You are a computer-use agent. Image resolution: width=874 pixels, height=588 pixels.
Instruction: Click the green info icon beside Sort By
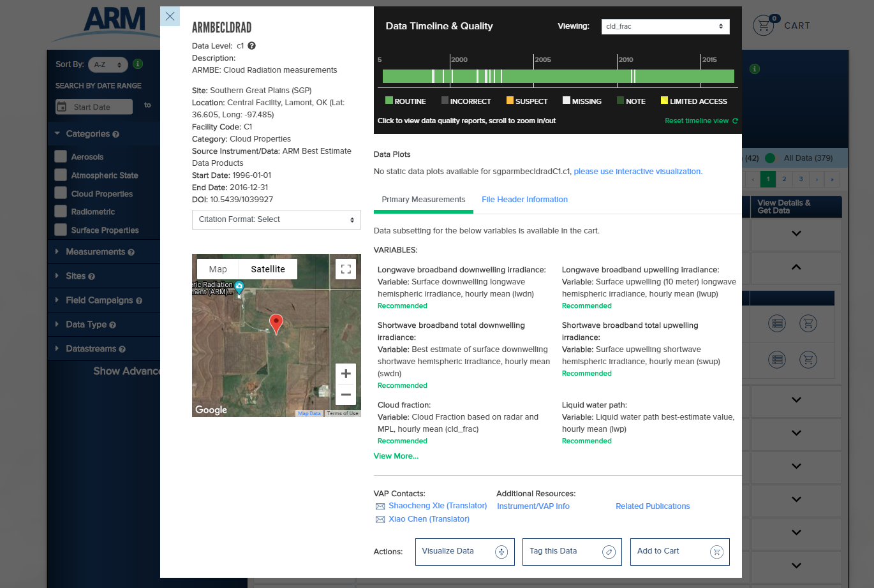click(x=138, y=64)
